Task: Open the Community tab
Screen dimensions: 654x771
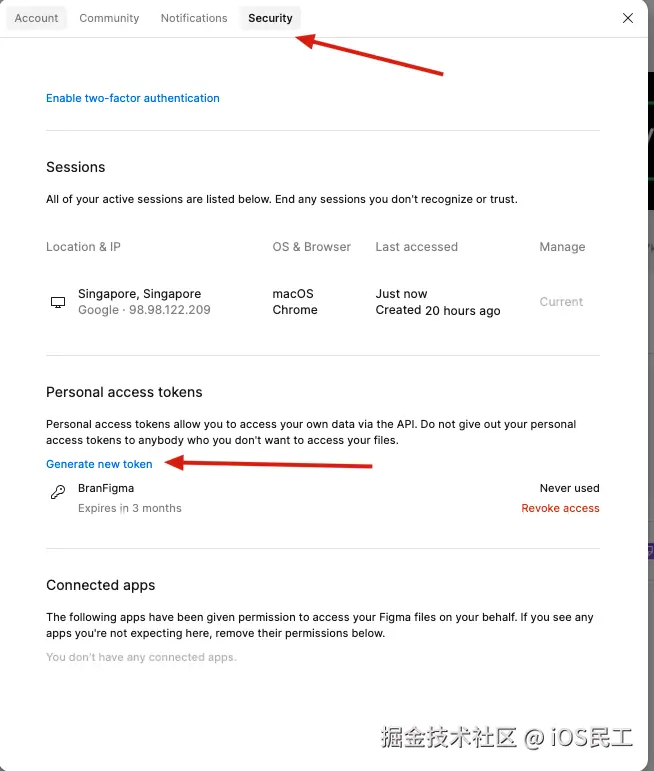Action: [x=109, y=18]
